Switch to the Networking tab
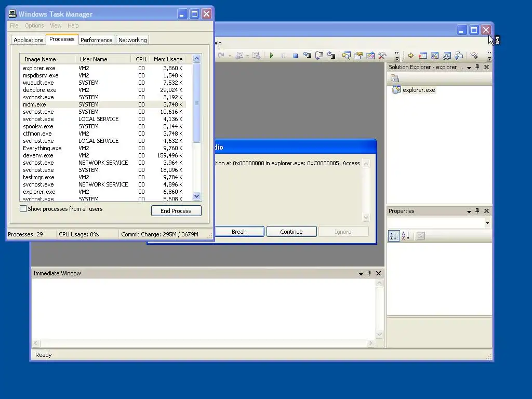Image resolution: width=532 pixels, height=399 pixels. (x=132, y=40)
